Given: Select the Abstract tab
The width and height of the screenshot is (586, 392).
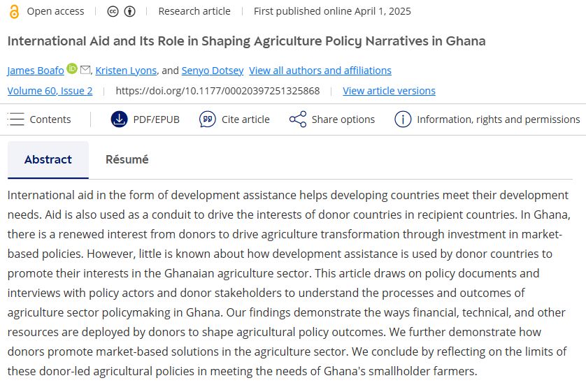Looking at the screenshot, I should tap(48, 160).
